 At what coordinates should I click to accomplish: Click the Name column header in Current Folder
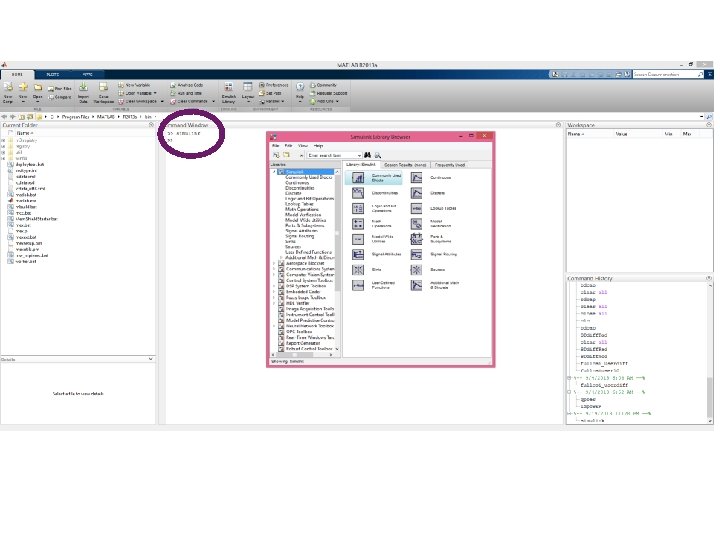(25, 133)
